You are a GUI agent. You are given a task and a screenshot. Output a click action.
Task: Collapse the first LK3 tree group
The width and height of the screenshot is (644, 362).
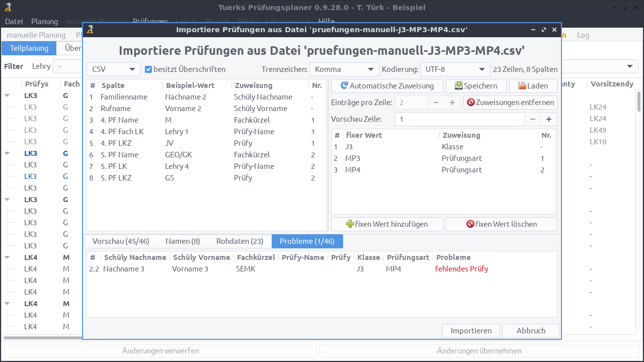click(8, 96)
